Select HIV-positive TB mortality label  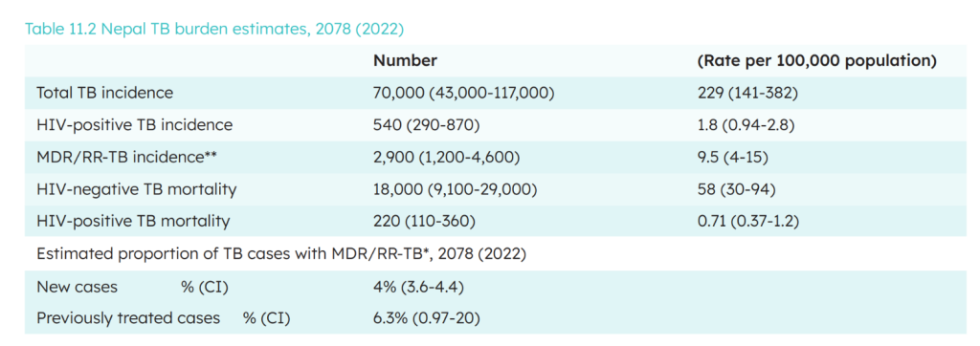(x=133, y=221)
